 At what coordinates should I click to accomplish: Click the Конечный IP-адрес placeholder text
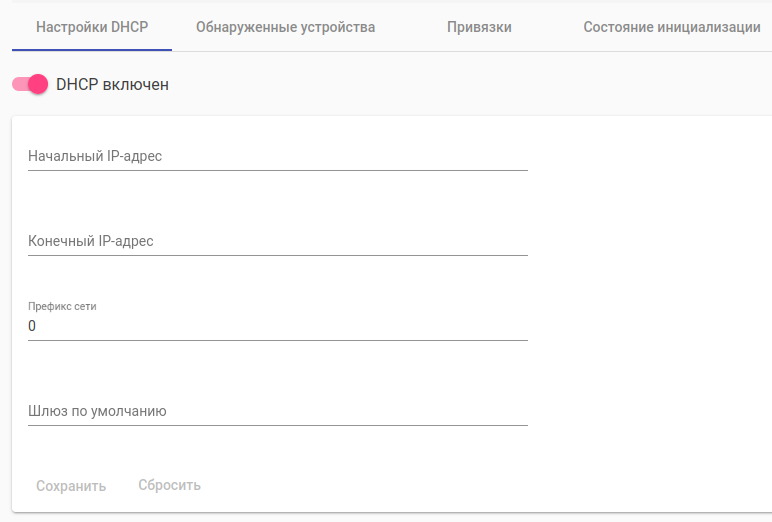[x=91, y=241]
